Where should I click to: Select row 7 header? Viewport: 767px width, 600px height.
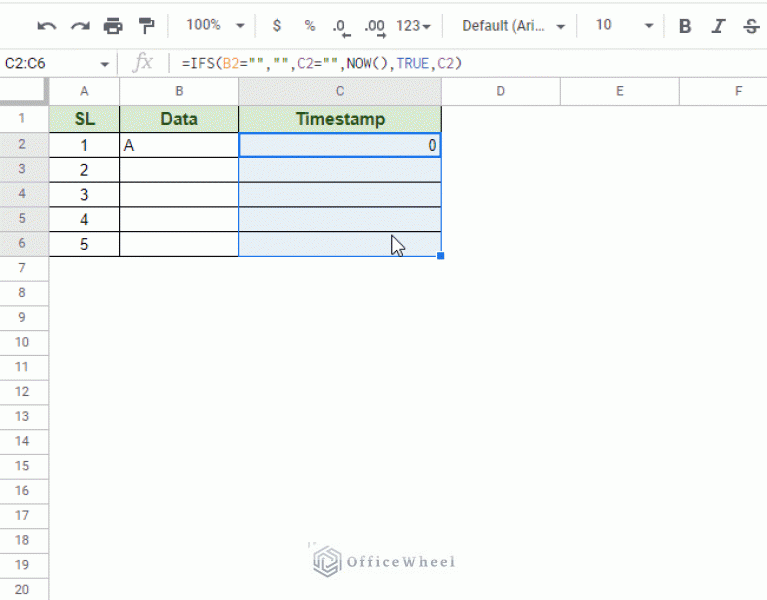[x=24, y=268]
